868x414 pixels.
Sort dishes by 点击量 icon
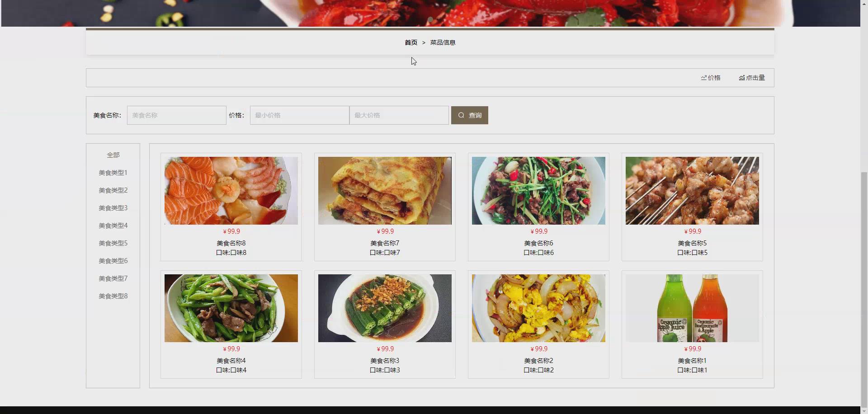coord(742,78)
